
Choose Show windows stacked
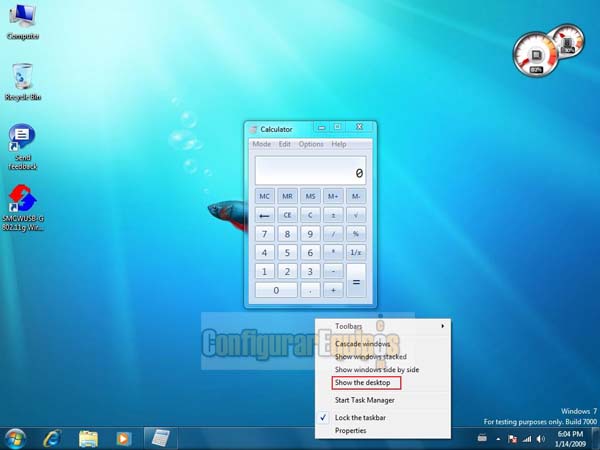[x=383, y=357]
